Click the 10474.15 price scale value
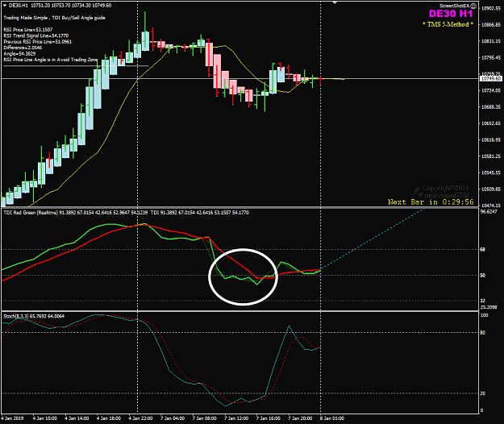The image size is (504, 424). click(490, 206)
